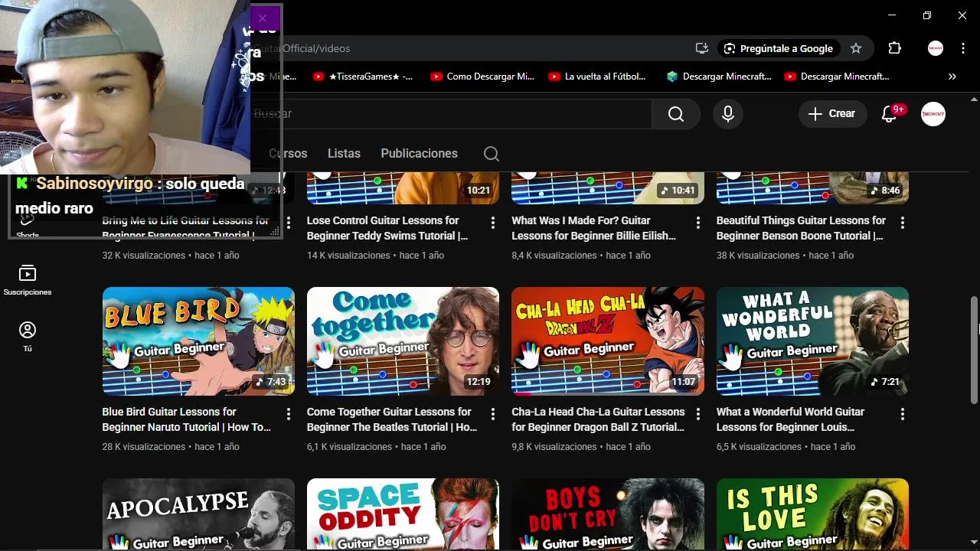Bookmark this page with star icon
The height and width of the screenshot is (551, 980).
click(856, 48)
